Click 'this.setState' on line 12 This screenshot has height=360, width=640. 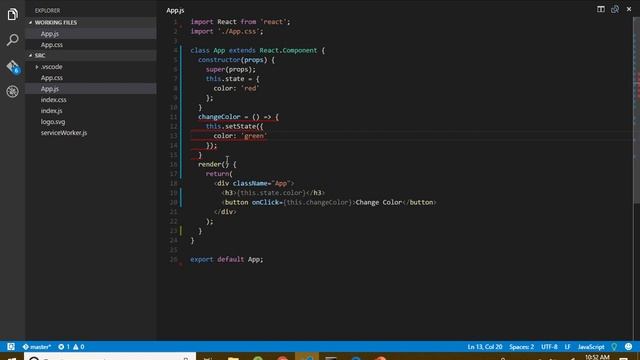click(x=231, y=127)
